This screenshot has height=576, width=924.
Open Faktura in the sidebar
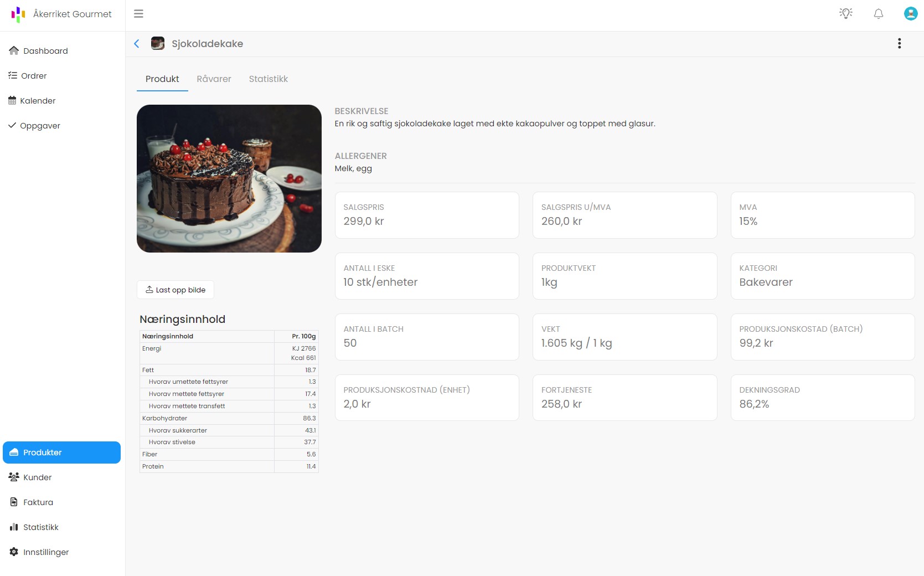(x=38, y=502)
